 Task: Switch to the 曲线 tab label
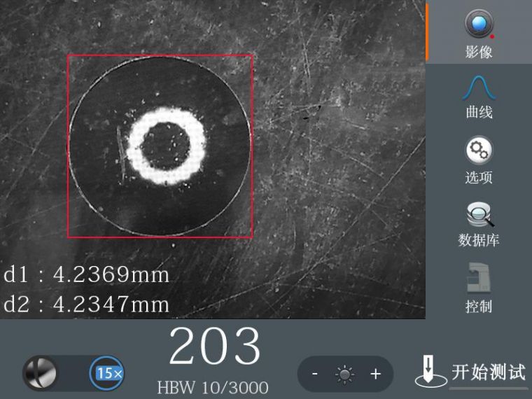tap(479, 112)
